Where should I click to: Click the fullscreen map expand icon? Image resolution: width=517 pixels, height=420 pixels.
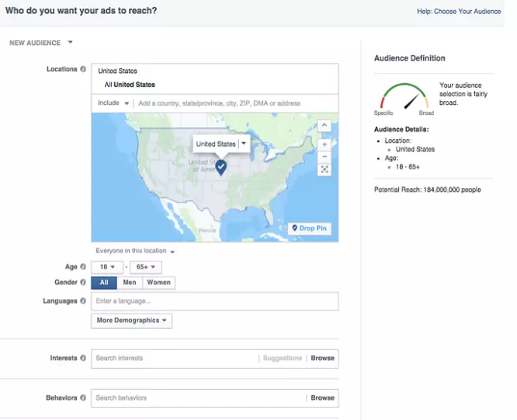[324, 169]
